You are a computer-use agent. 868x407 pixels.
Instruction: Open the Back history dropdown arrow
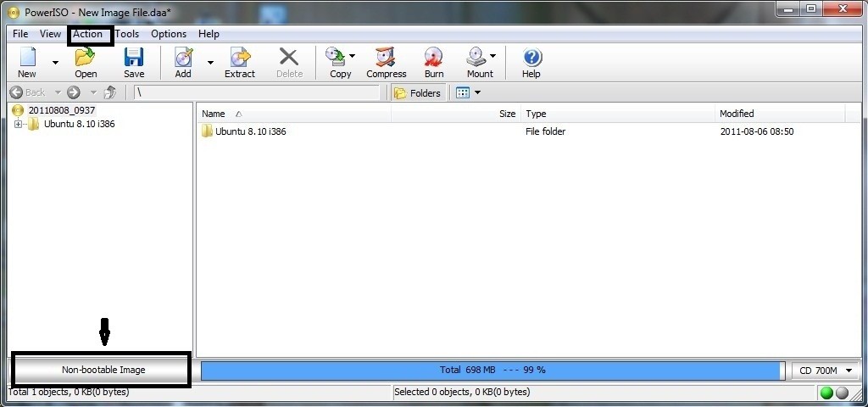[x=58, y=92]
